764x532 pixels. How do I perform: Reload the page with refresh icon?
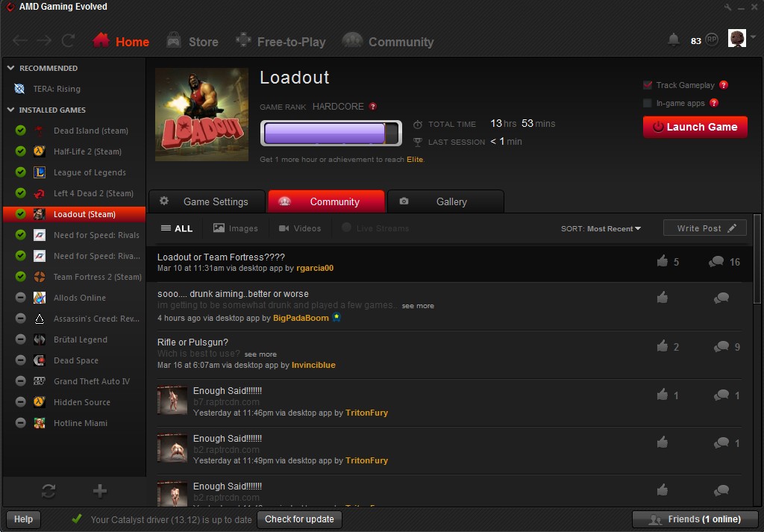68,41
